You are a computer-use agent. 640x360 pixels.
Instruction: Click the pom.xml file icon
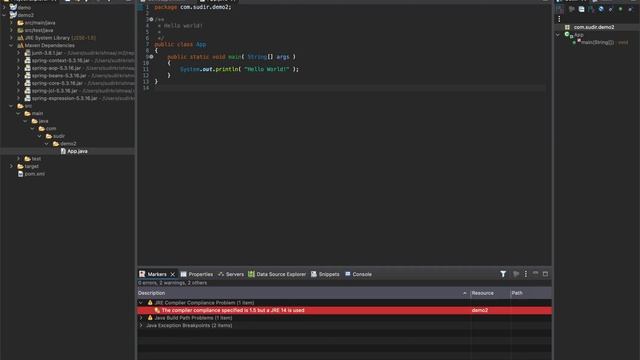[20, 174]
